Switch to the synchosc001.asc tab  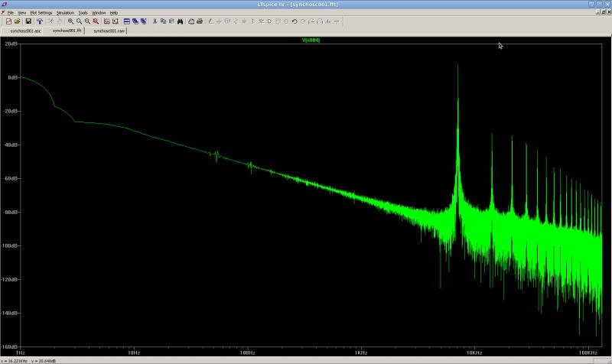pyautogui.click(x=24, y=31)
